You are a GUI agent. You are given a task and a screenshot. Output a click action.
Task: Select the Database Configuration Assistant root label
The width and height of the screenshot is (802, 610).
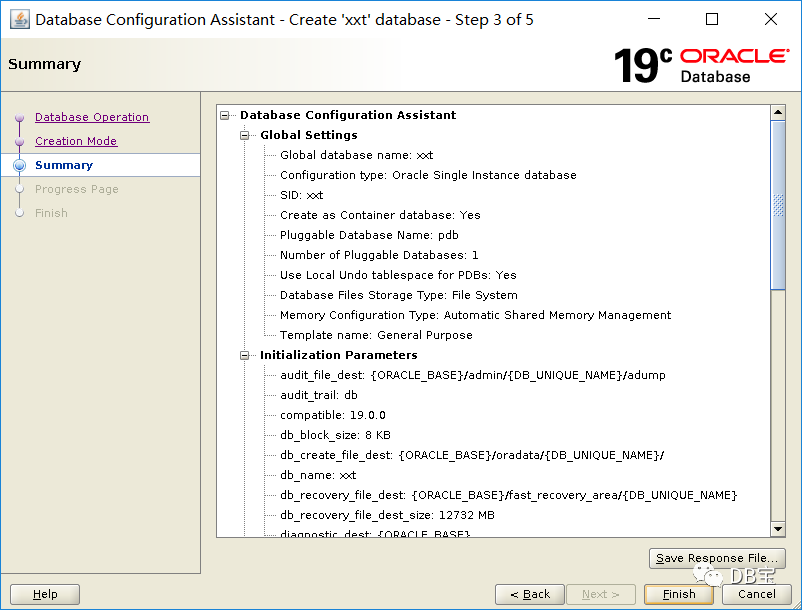tap(348, 116)
